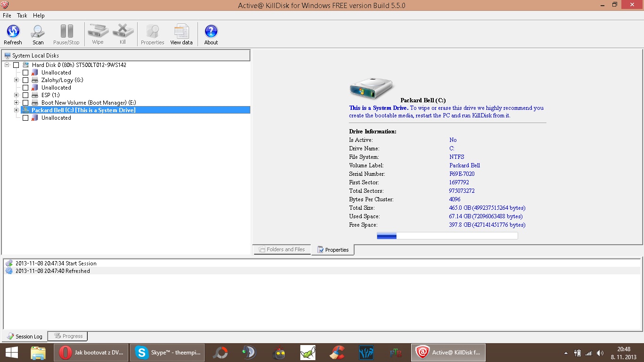Tick the checkbox for Zalohy/Logy (G:)

click(25, 80)
